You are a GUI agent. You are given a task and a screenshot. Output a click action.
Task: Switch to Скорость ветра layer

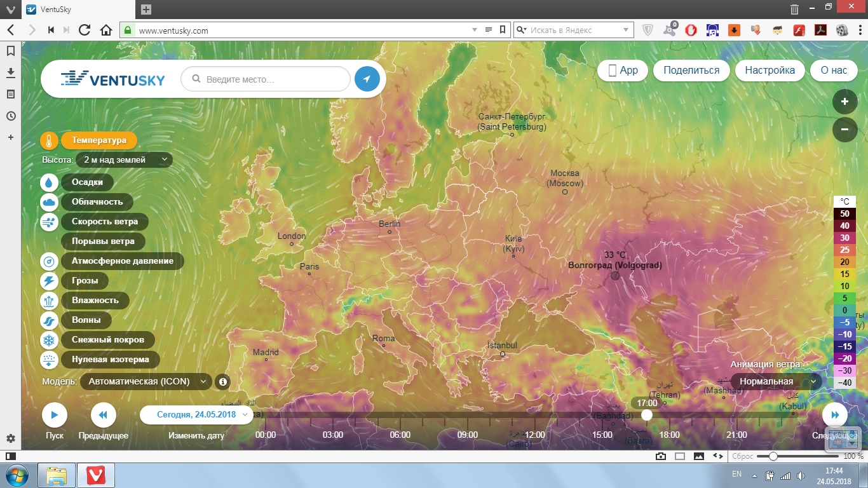104,222
